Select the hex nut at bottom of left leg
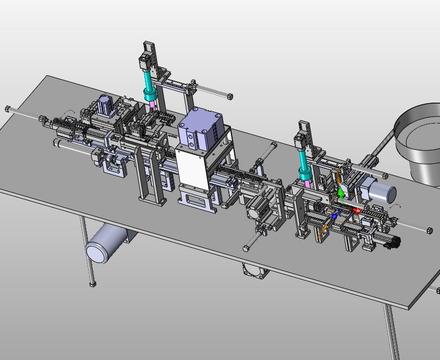Image resolution: width=440 pixels, height=360 pixels. 92,284
